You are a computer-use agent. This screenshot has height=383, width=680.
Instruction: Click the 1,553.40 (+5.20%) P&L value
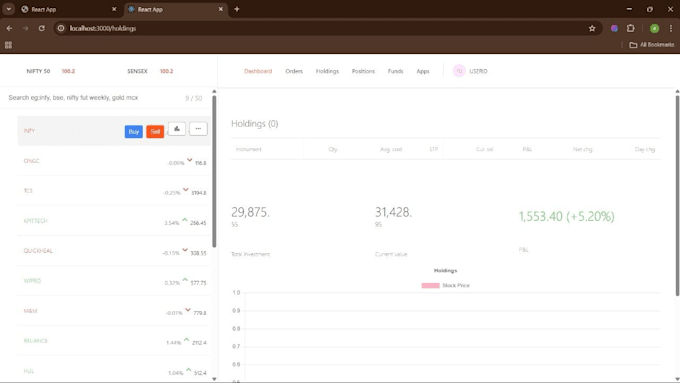point(566,216)
